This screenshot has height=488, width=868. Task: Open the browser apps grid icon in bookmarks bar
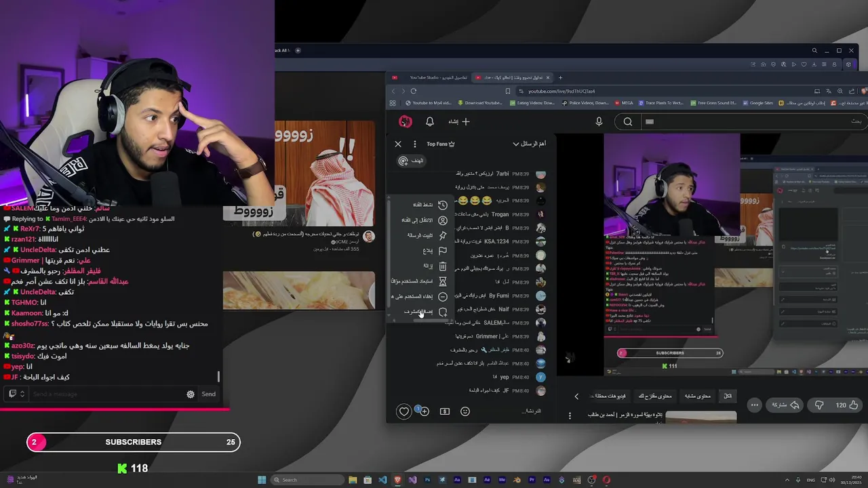click(393, 103)
